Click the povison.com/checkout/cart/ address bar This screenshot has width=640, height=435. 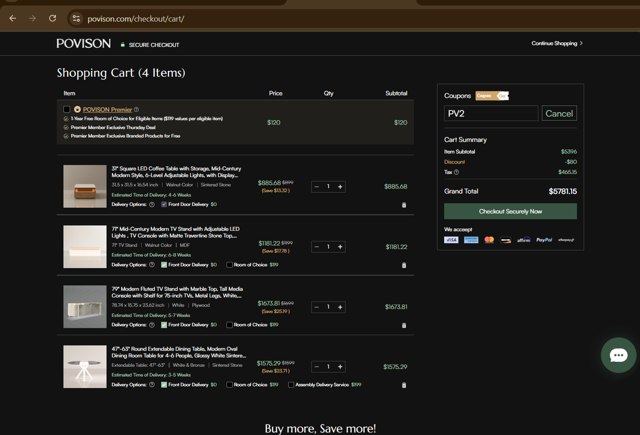tap(136, 19)
